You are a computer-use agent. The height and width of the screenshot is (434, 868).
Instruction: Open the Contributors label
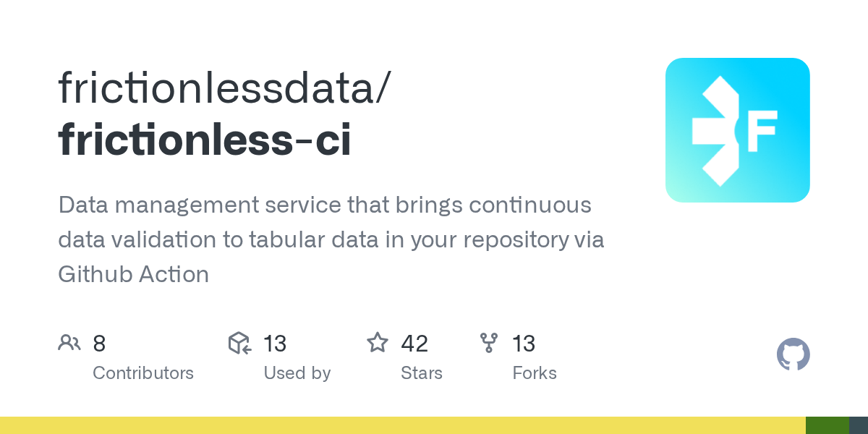[143, 373]
